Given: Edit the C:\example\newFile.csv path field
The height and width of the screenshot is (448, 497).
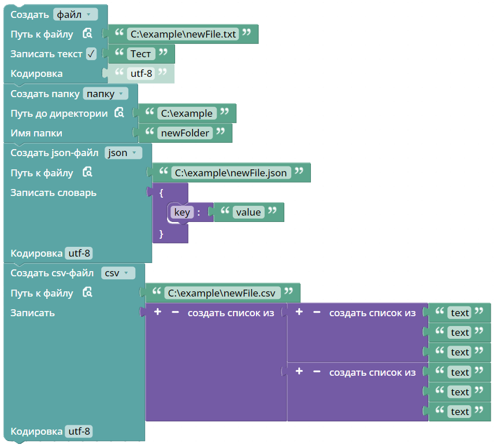Looking at the screenshot, I should tap(222, 293).
